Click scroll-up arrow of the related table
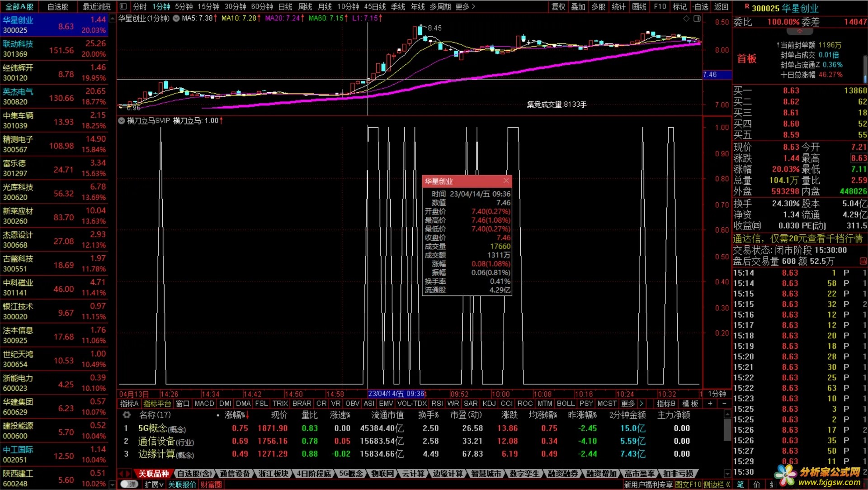Viewport: 868px width, 490px height. coord(727,414)
